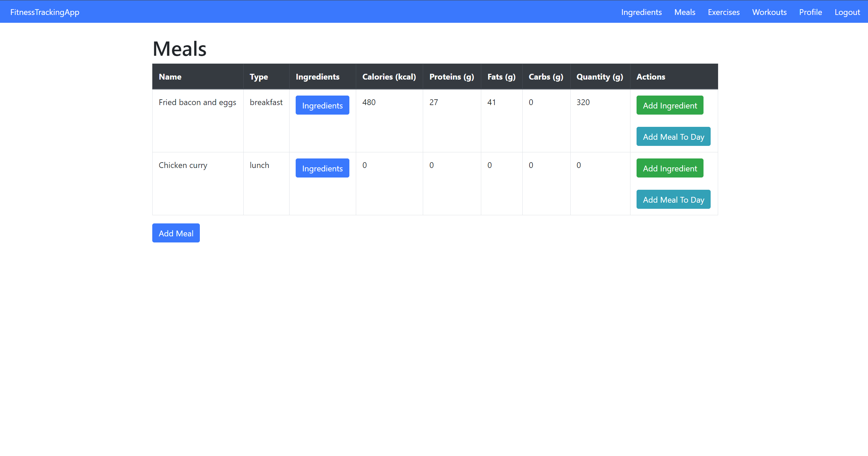Image resolution: width=868 pixels, height=456 pixels.
Task: View the Profile page
Action: pos(810,12)
